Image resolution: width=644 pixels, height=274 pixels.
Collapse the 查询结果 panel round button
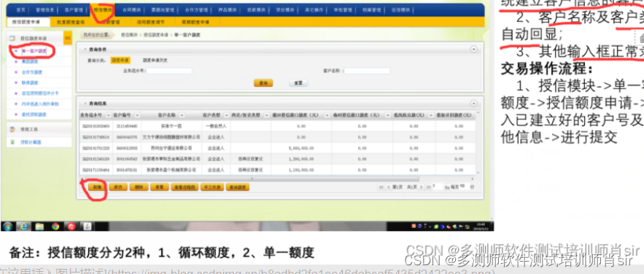473,103
